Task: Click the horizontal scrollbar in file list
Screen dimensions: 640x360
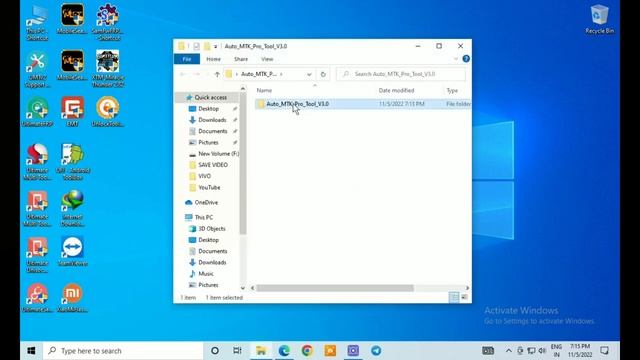Action: click(x=335, y=288)
